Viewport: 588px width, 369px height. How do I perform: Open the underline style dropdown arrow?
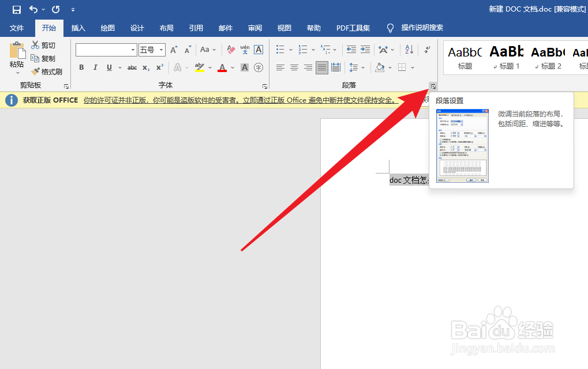pyautogui.click(x=120, y=68)
